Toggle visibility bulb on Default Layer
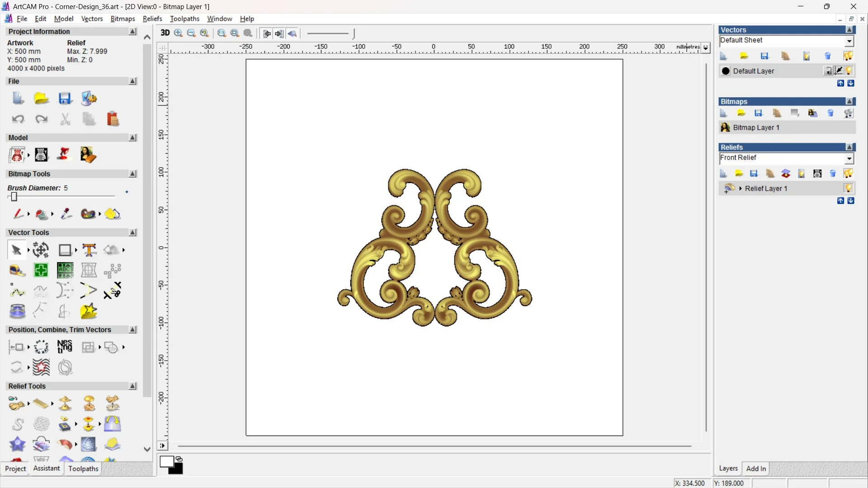The height and width of the screenshot is (488, 868). [x=849, y=71]
